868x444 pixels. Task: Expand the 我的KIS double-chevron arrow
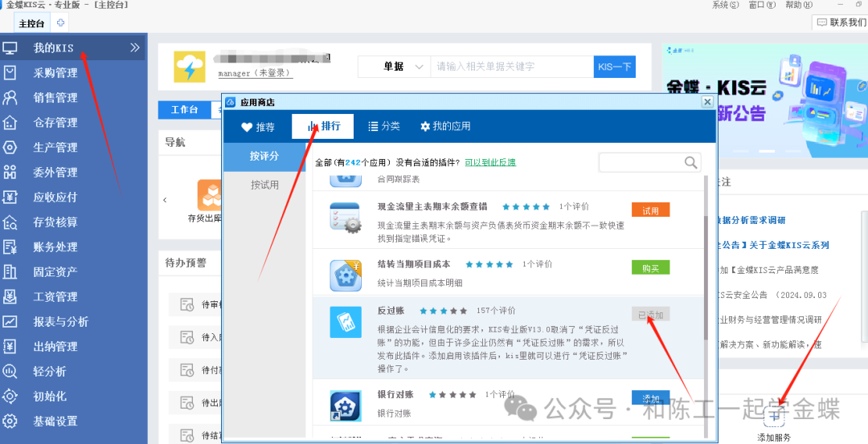[x=134, y=48]
